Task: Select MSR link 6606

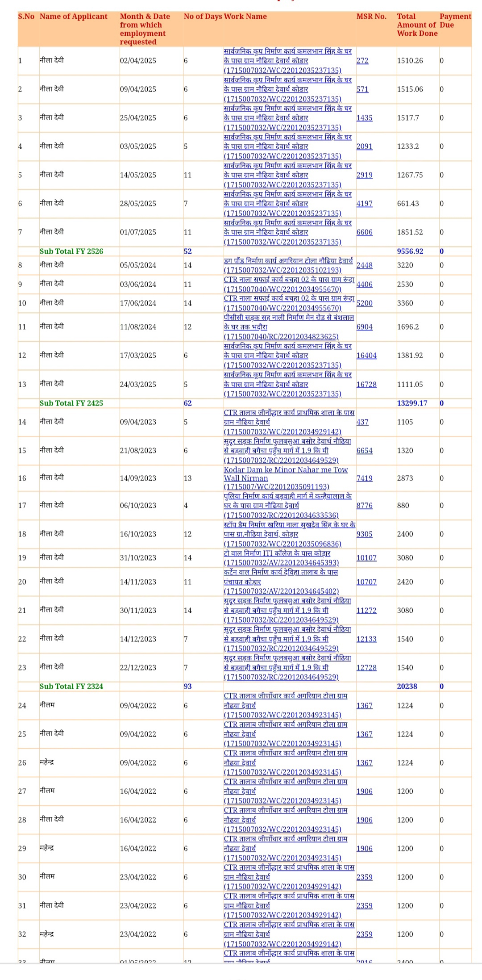Action: pos(364,232)
